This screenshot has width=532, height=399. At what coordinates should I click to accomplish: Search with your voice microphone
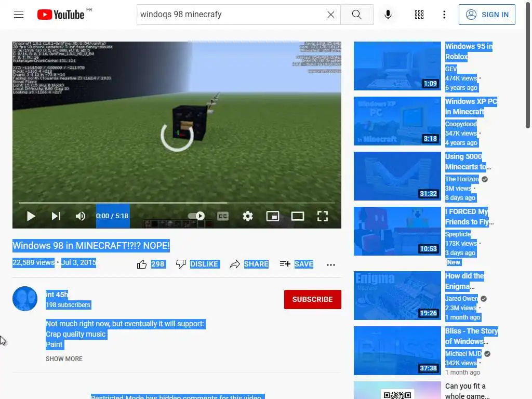pos(388,15)
